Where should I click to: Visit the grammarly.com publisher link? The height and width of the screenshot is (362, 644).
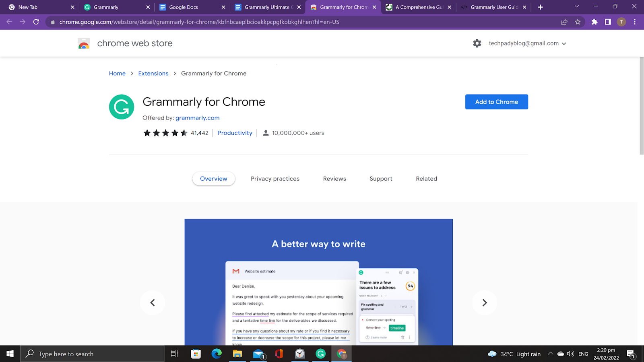click(x=197, y=118)
